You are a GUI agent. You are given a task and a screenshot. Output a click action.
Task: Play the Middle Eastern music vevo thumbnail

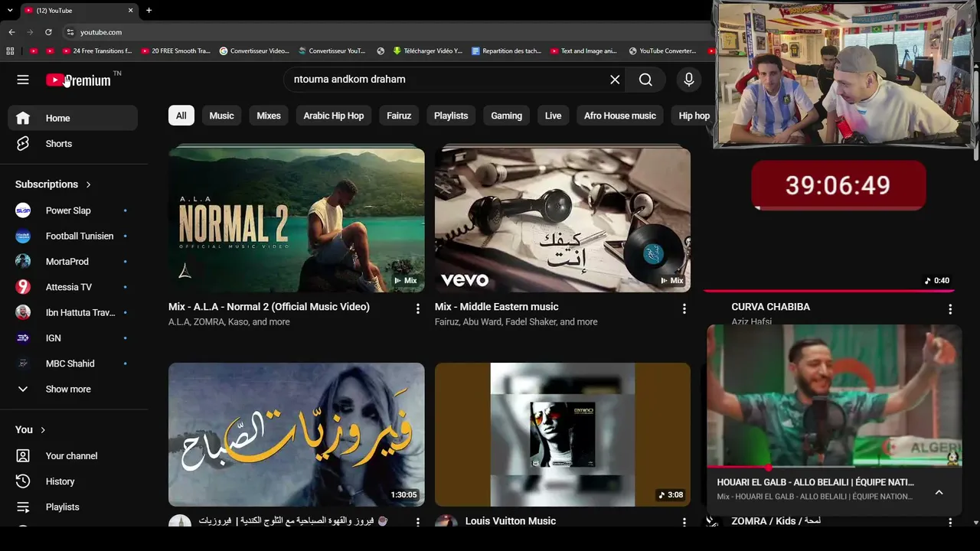coord(563,220)
